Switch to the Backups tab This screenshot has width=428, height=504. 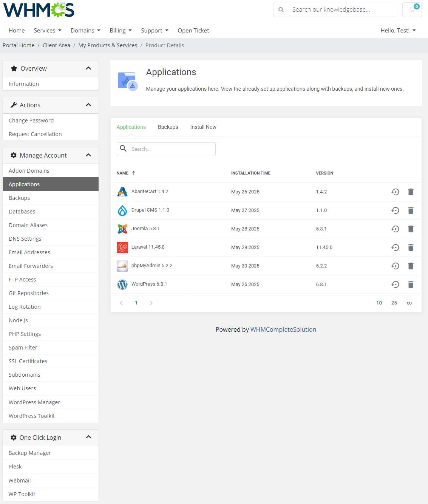168,127
